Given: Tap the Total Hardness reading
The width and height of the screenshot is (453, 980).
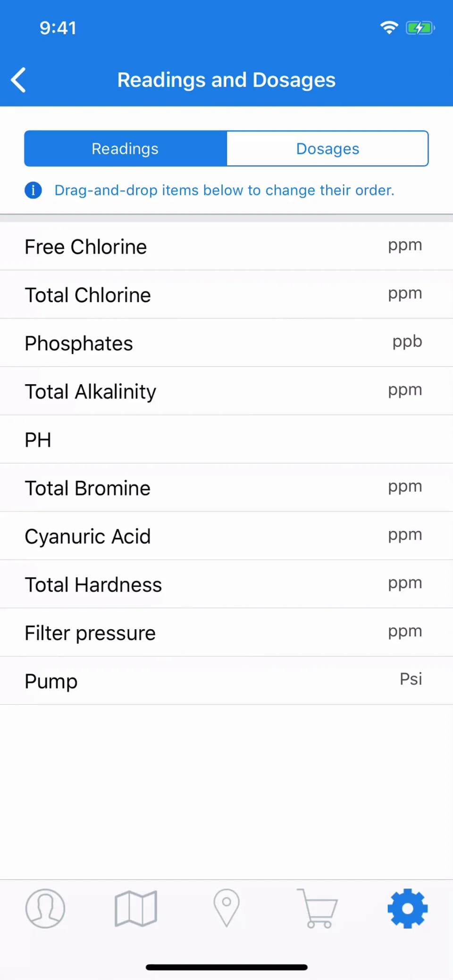Looking at the screenshot, I should [226, 584].
